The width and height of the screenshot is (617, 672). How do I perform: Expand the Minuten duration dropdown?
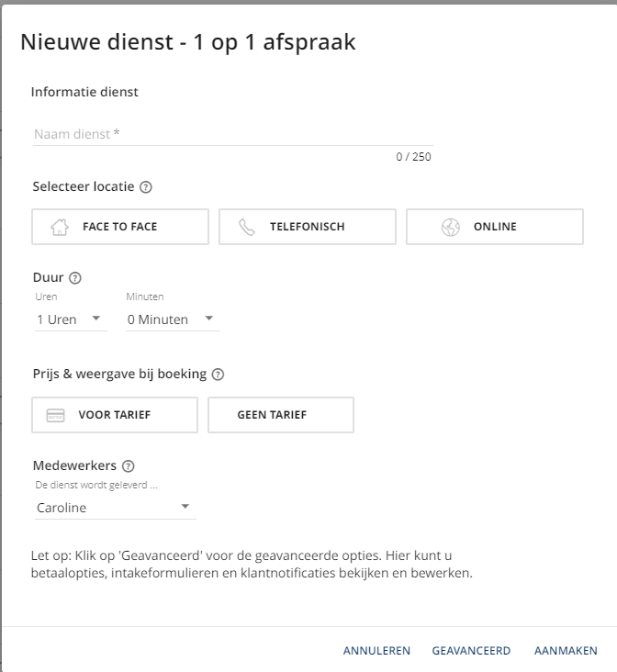pyautogui.click(x=172, y=319)
